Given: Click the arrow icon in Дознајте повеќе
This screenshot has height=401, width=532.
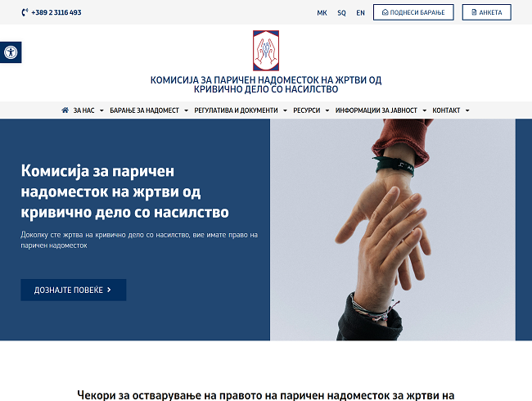Looking at the screenshot, I should (x=109, y=290).
